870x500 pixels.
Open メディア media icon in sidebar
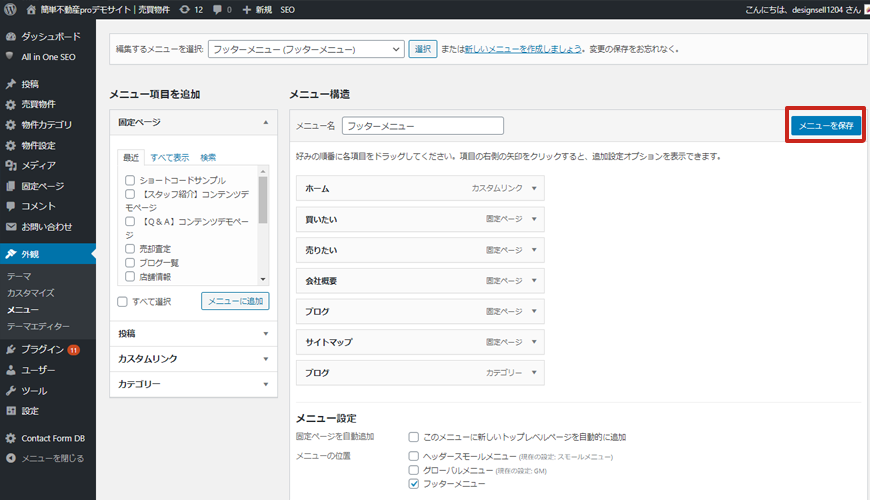11,165
